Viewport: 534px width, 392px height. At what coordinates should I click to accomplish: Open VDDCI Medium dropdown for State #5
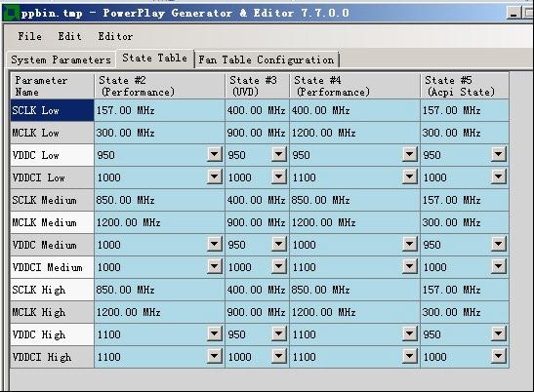coord(499,266)
